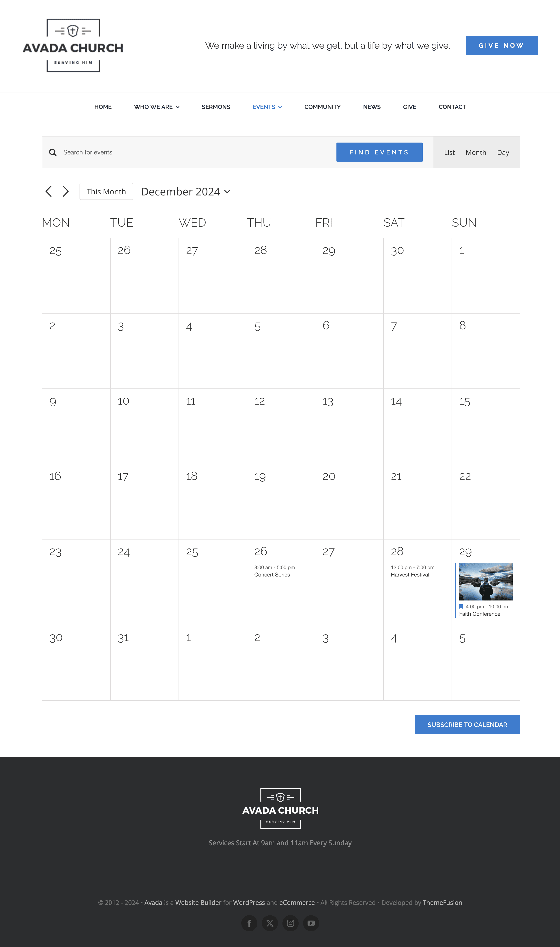Click the GIVE NOW button
This screenshot has width=560, height=947.
tap(501, 45)
